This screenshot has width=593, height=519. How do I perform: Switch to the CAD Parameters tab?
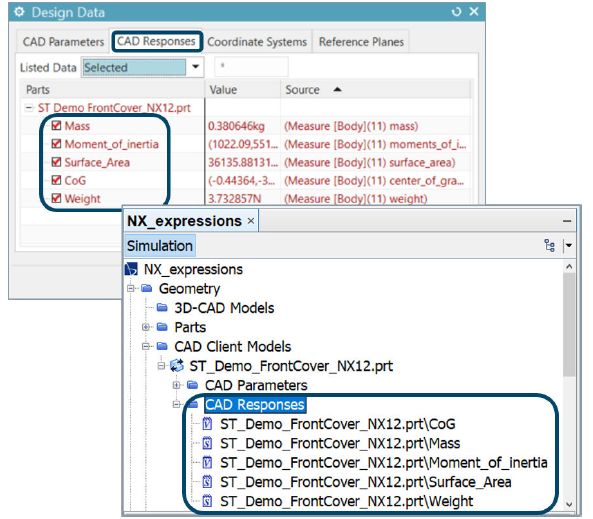coord(63,42)
